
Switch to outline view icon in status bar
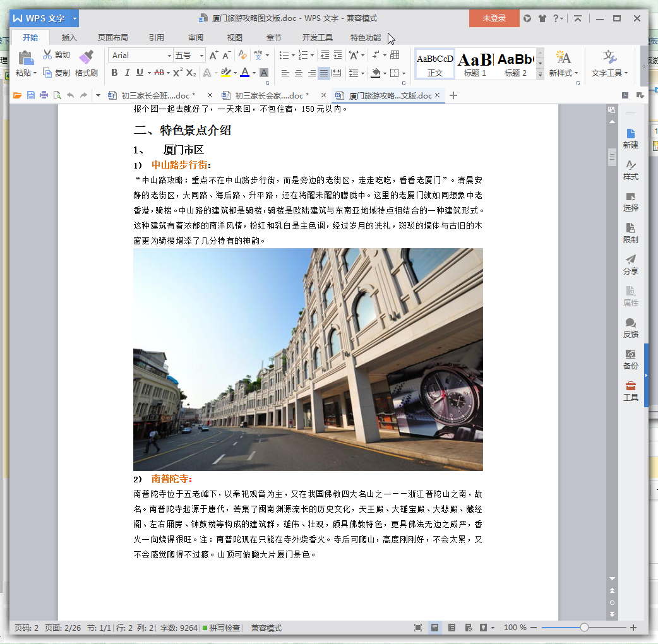coord(452,628)
